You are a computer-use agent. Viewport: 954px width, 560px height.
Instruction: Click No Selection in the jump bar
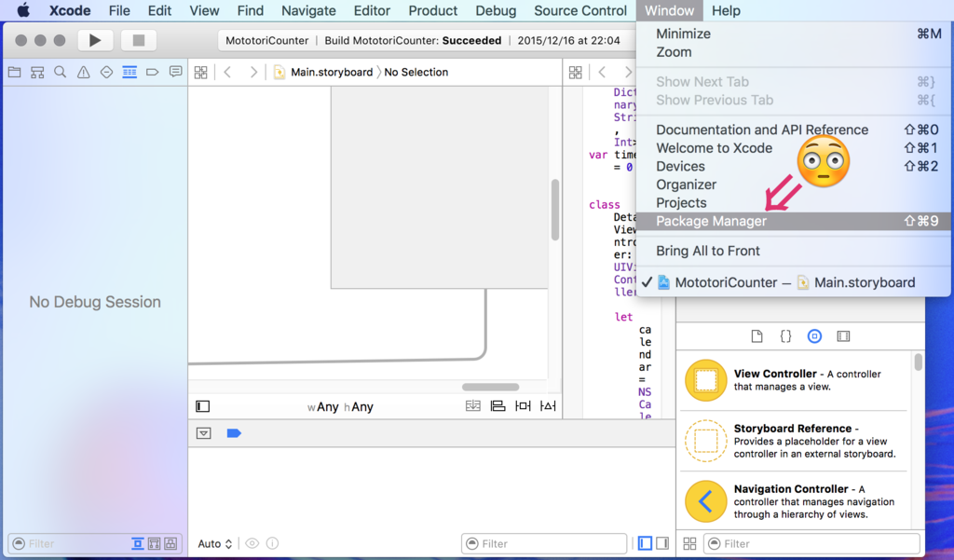pos(416,73)
